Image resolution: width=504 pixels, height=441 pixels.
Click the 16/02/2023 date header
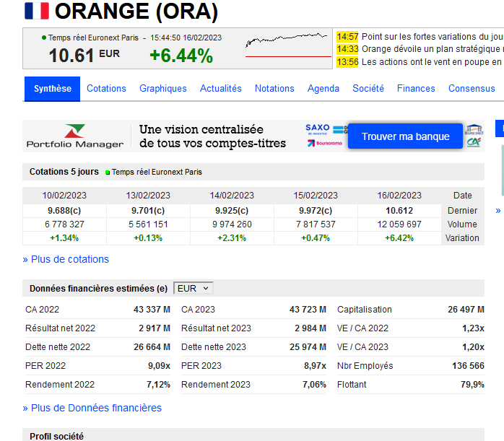tap(399, 196)
